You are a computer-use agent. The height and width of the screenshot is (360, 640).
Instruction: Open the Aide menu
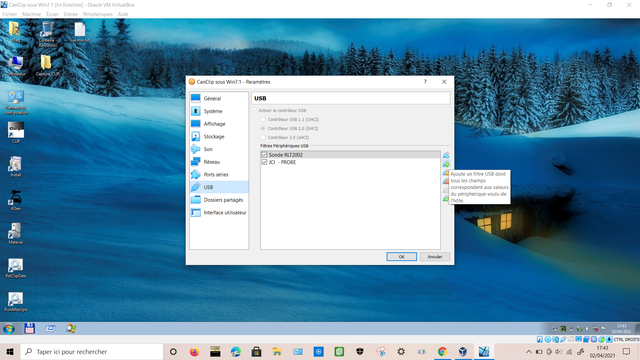point(123,14)
